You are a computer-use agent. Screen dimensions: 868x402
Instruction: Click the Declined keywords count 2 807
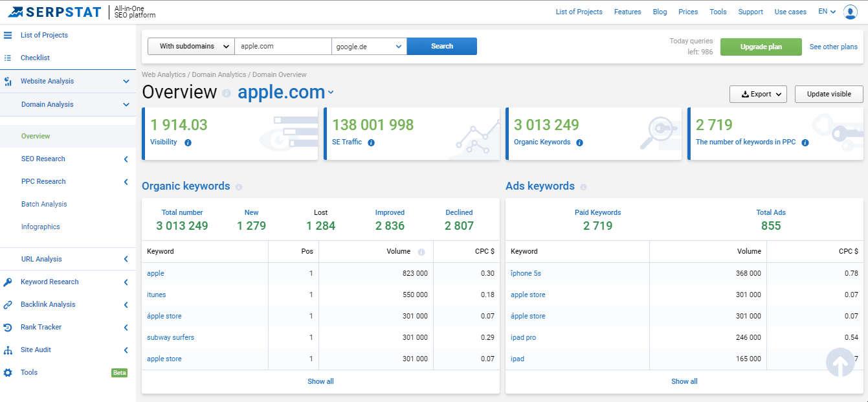[x=459, y=226]
